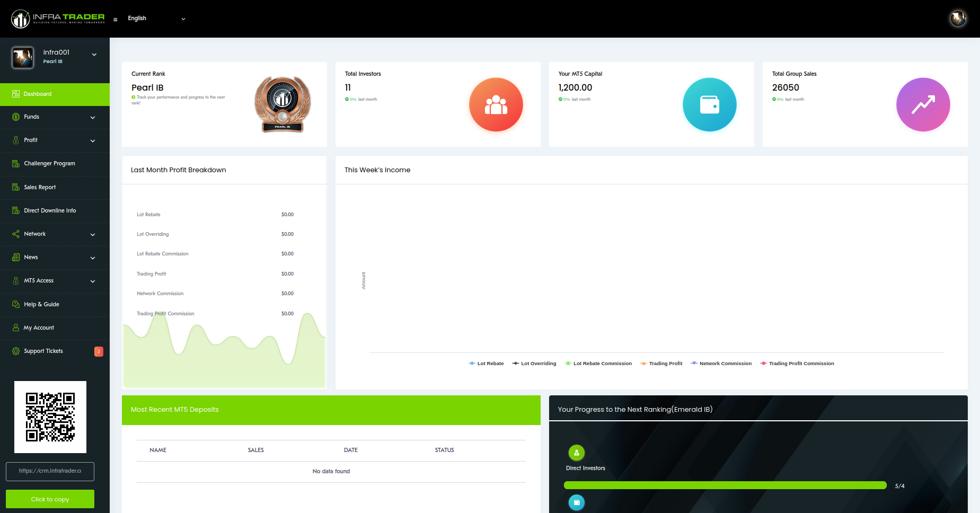Click the MT5 Capital wallet icon
The height and width of the screenshot is (513, 980).
point(710,104)
